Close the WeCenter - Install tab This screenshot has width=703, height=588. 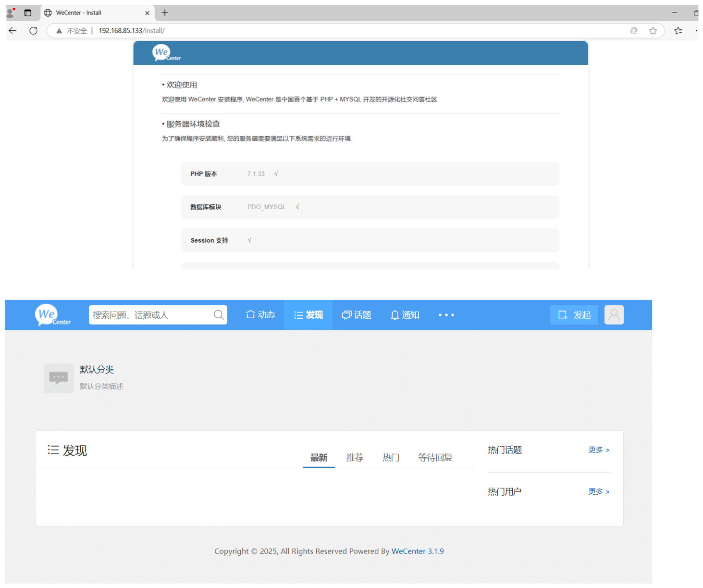coord(147,13)
